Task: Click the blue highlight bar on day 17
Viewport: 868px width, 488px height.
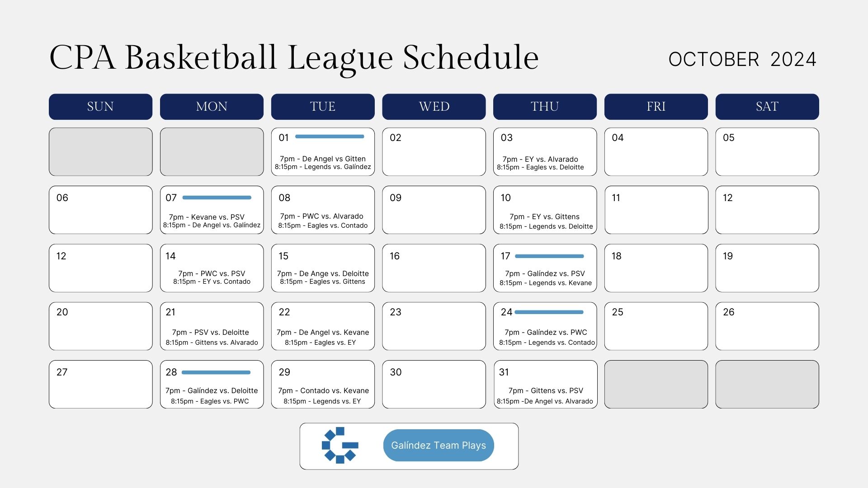Action: click(549, 256)
